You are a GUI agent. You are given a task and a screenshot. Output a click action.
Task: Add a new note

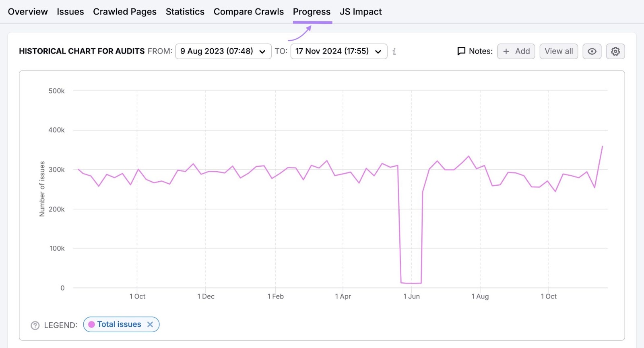[x=516, y=51]
